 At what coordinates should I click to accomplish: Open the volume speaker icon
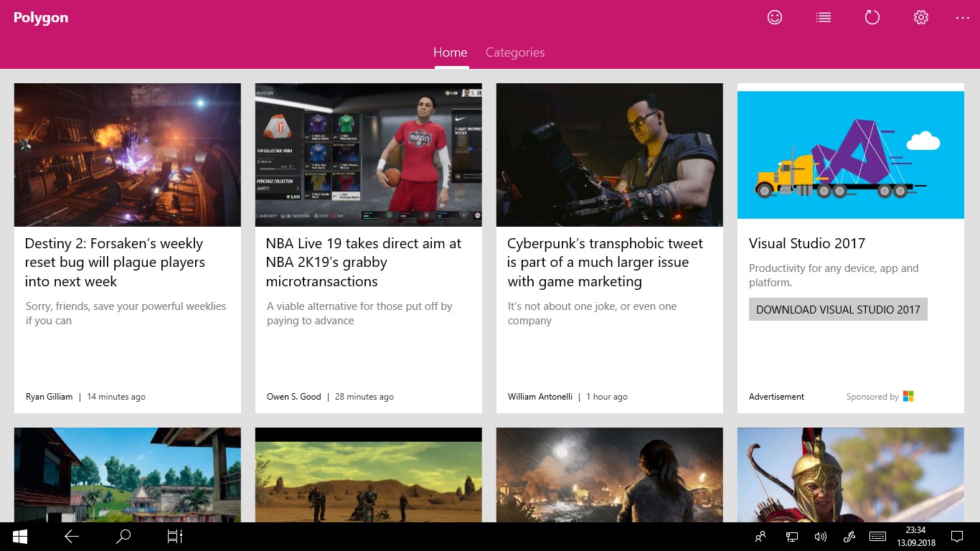click(821, 537)
